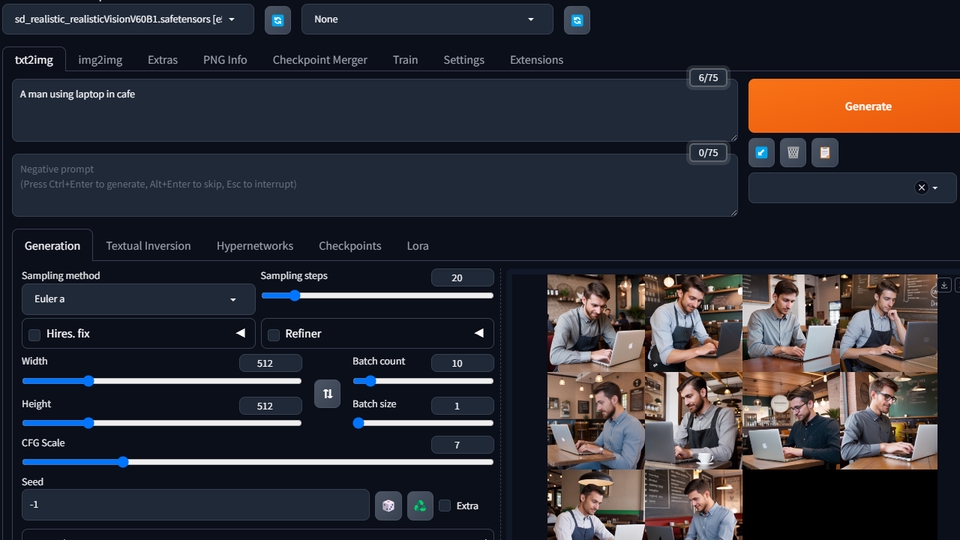Click the Sampling steps number field
This screenshot has width=960, height=540.
(x=462, y=278)
